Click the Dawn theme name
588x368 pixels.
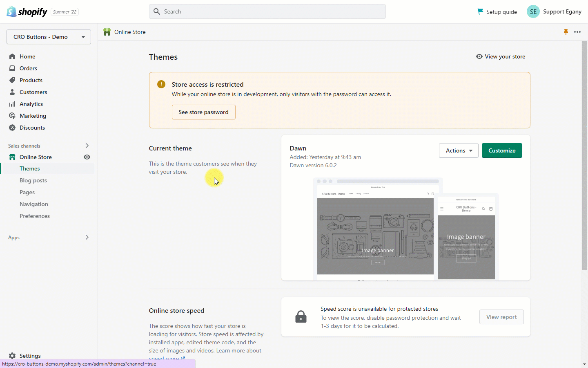(x=298, y=148)
